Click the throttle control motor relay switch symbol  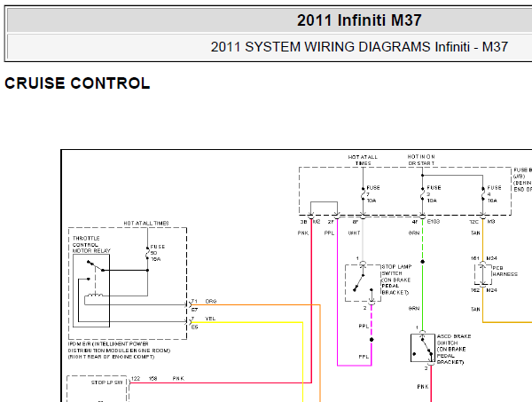pyautogui.click(x=91, y=291)
